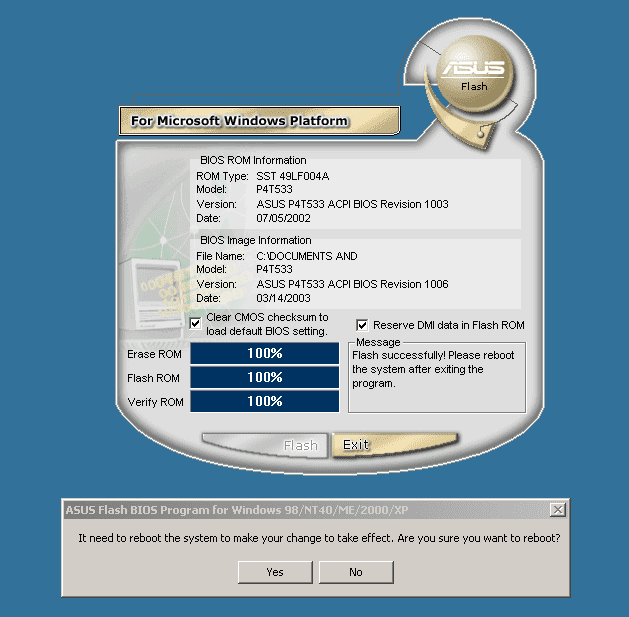The image size is (629, 617).
Task: Click the reboot confirmation message text
Action: [319, 538]
